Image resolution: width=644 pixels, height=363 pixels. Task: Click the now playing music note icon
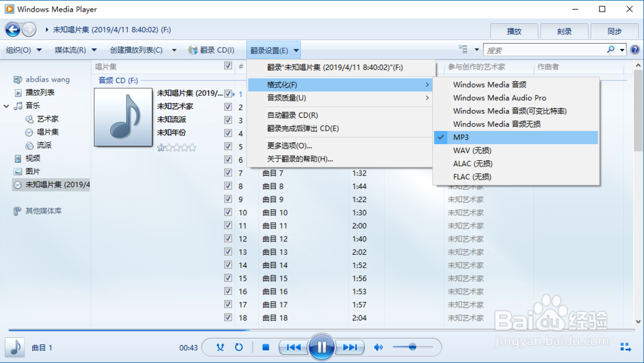click(15, 348)
